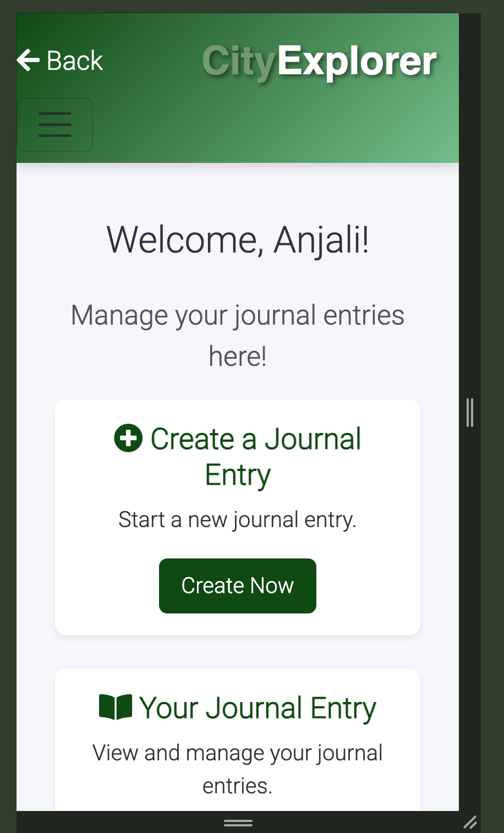Start an entry with the Create Now button
This screenshot has width=504, height=833.
click(x=238, y=586)
